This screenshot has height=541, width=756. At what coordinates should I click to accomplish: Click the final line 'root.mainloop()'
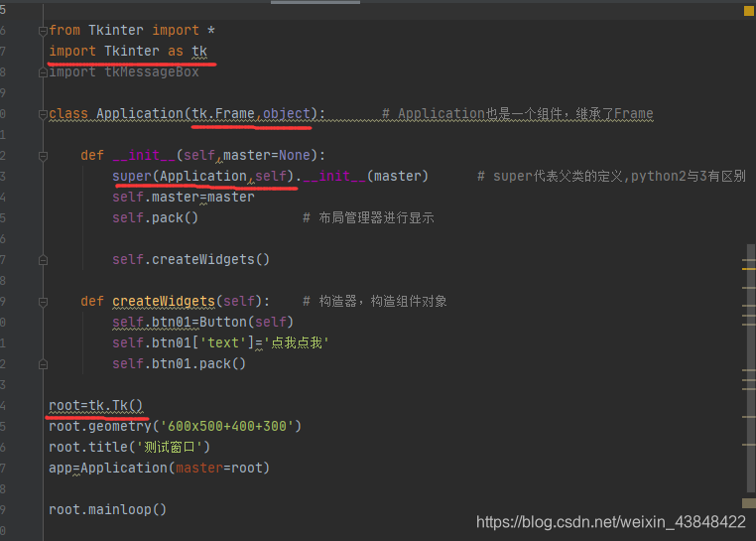tap(107, 509)
